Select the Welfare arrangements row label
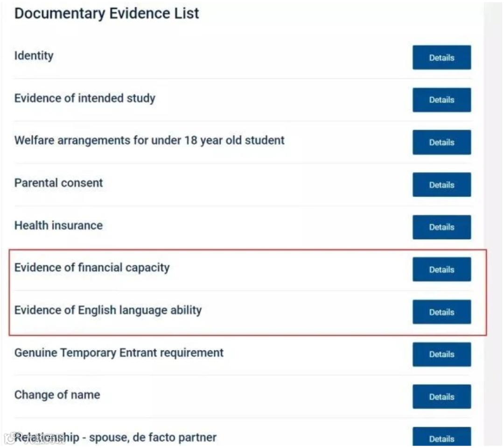Viewport: 504px width, 448px height. [x=149, y=140]
